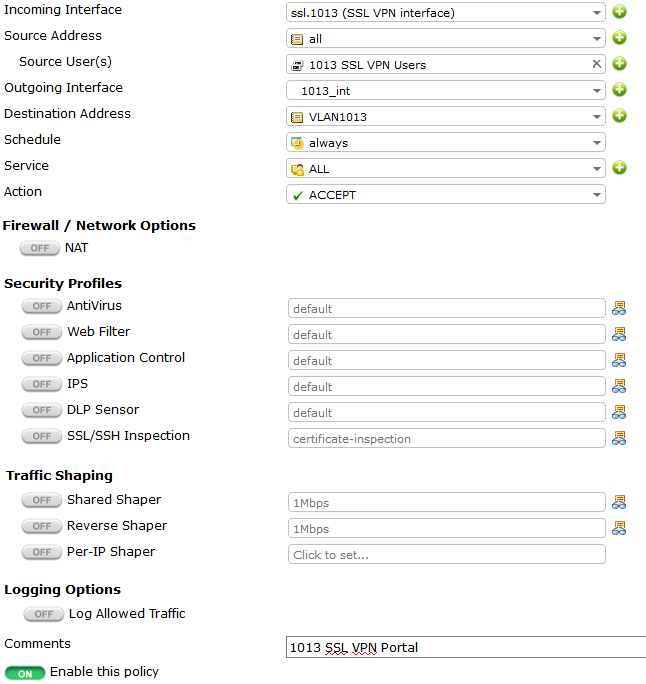Click green plus beside Source Address
The height and width of the screenshot is (684, 646).
coord(619,38)
